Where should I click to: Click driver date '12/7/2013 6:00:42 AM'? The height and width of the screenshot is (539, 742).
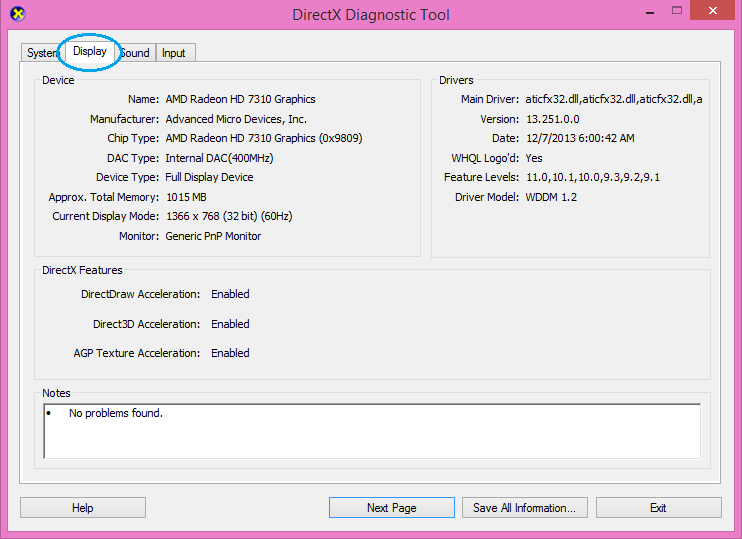coord(580,138)
